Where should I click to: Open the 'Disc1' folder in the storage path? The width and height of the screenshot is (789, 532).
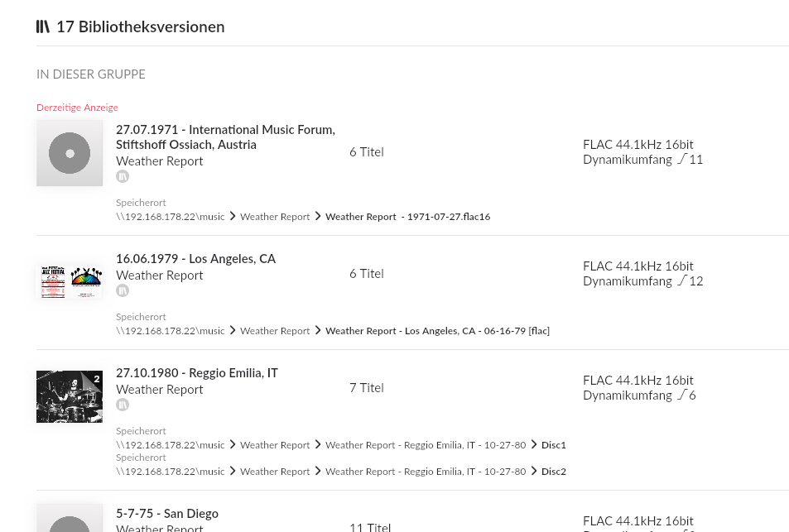554,445
